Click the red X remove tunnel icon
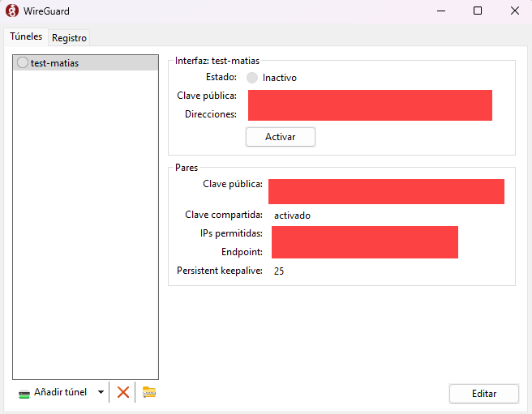532x414 pixels. point(123,392)
